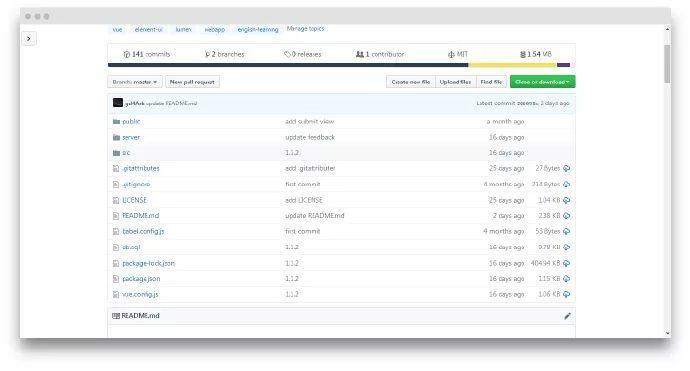Click the LICENSE row download icon
The width and height of the screenshot is (690, 371).
(x=566, y=200)
